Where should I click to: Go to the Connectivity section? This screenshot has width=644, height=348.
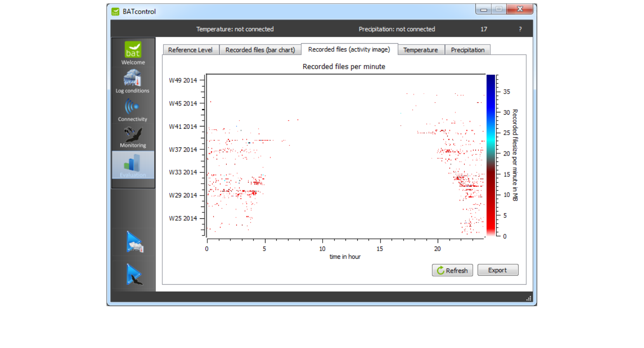[132, 110]
